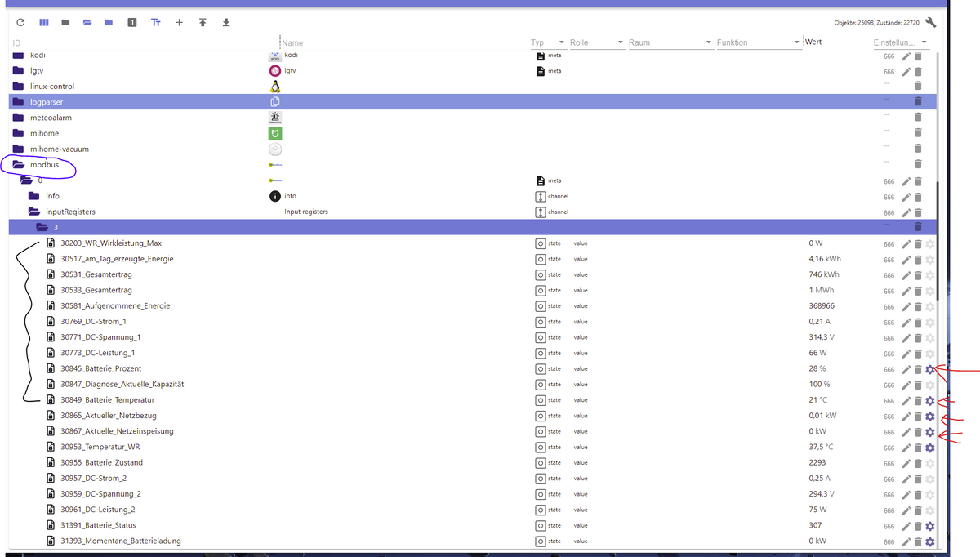This screenshot has width=980, height=557.
Task: Open the Typ filter dropdown
Action: (548, 42)
